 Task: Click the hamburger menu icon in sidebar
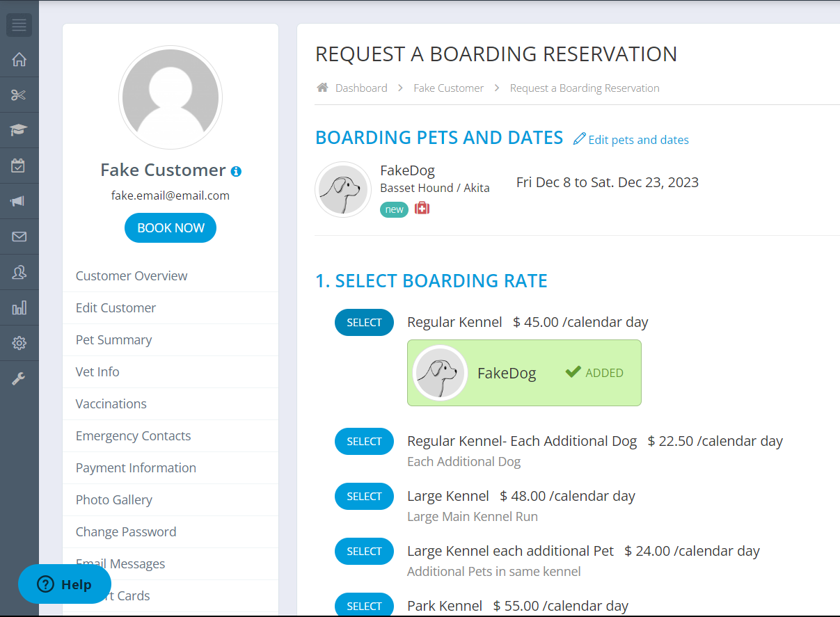[19, 26]
